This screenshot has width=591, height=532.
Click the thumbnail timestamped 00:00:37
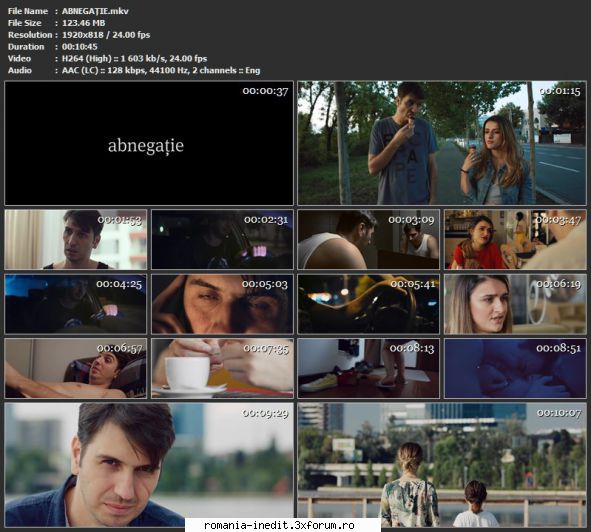click(149, 143)
